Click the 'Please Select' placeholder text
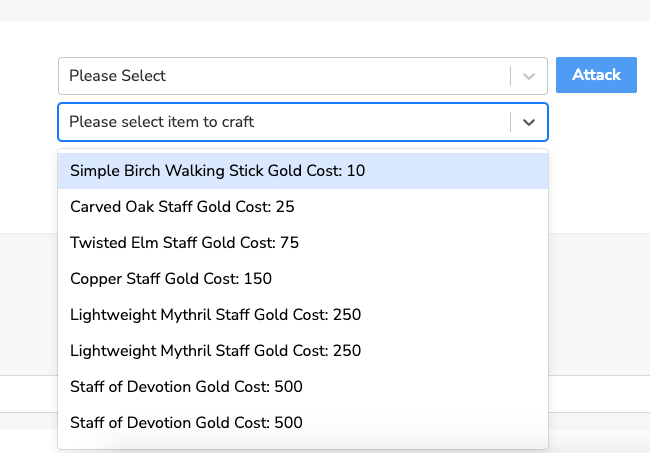This screenshot has width=650, height=453. (117, 76)
